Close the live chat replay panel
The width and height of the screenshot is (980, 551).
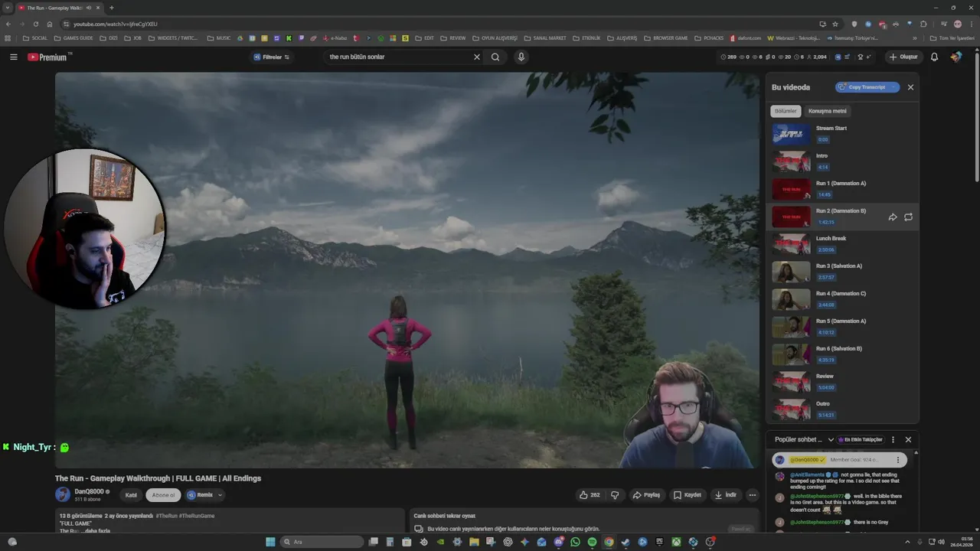point(908,439)
